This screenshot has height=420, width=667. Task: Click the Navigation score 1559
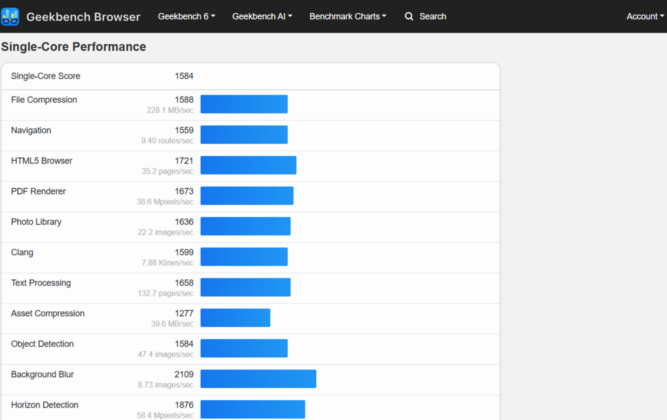tap(184, 130)
